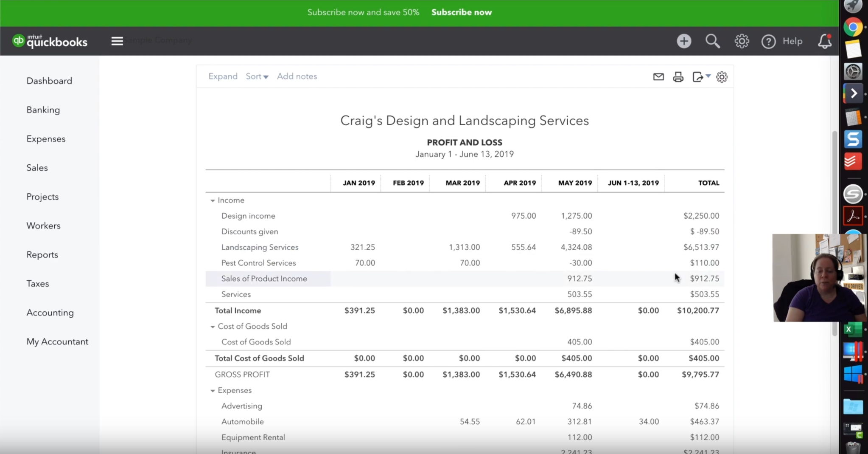Viewport: 868px width, 454px height.
Task: Toggle the hamburger navigation menu
Action: click(117, 41)
